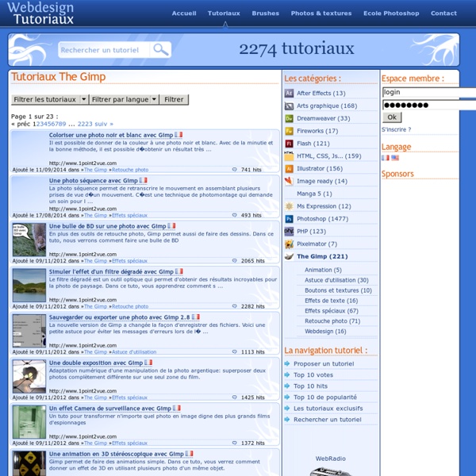
Task: Click the Illustrator category icon
Action: 289,168
